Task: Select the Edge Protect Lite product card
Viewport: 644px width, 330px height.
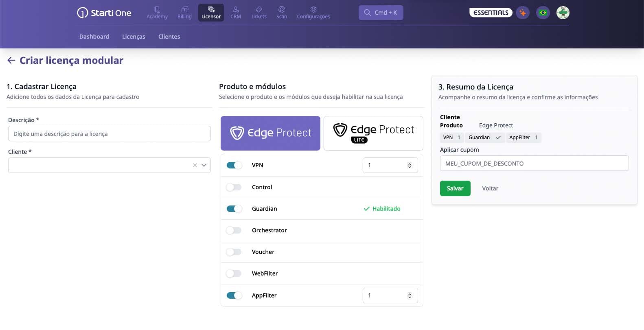Action: coord(373,133)
